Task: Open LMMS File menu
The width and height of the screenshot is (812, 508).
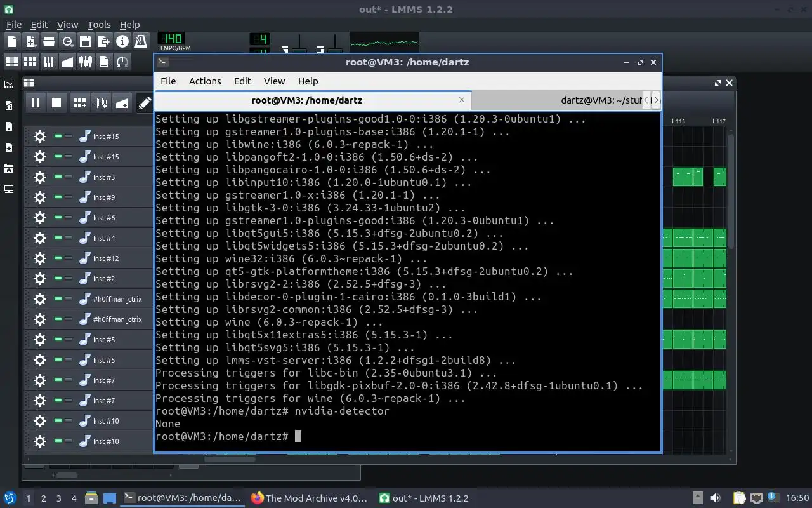Action: (13, 25)
